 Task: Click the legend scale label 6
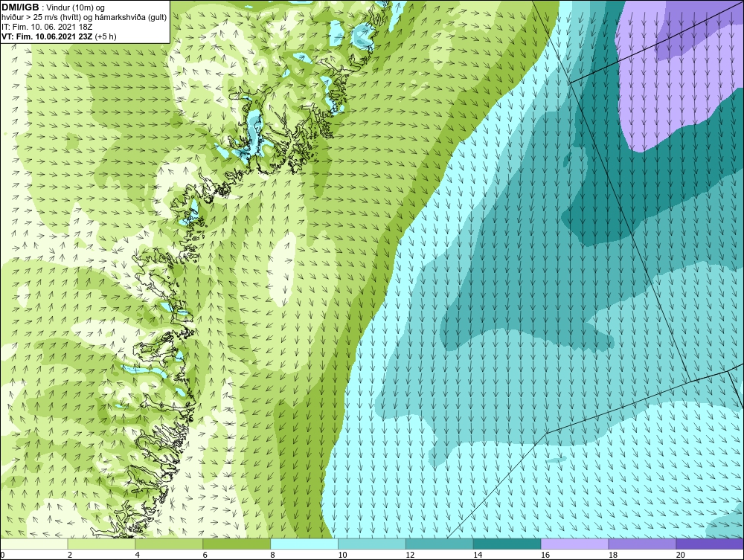pos(205,555)
